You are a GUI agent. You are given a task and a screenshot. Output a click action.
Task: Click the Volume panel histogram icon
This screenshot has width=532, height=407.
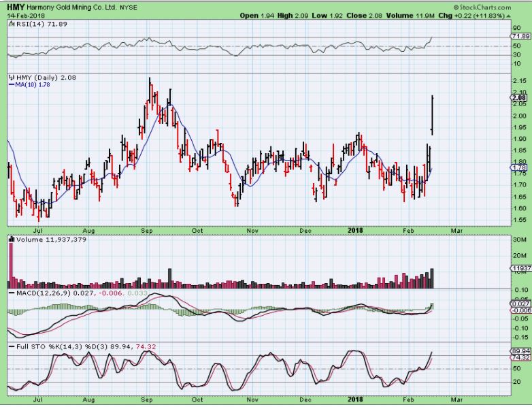pos(12,240)
